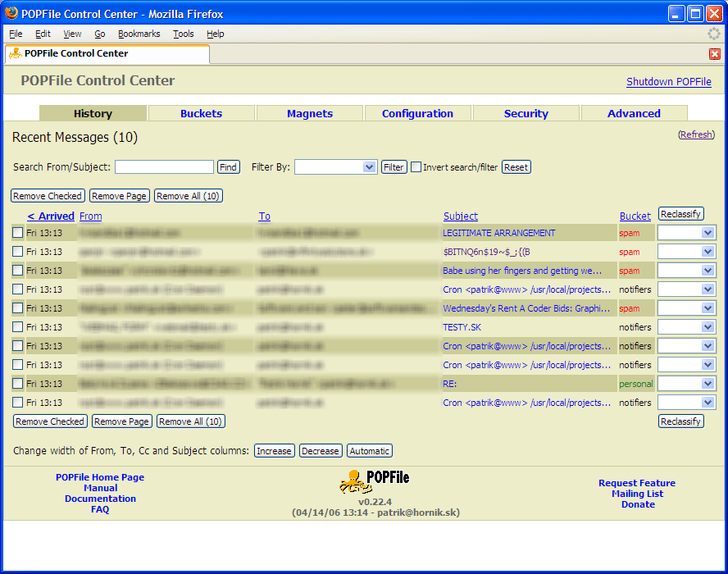Select the History tab
The height and width of the screenshot is (574, 728).
tap(93, 113)
